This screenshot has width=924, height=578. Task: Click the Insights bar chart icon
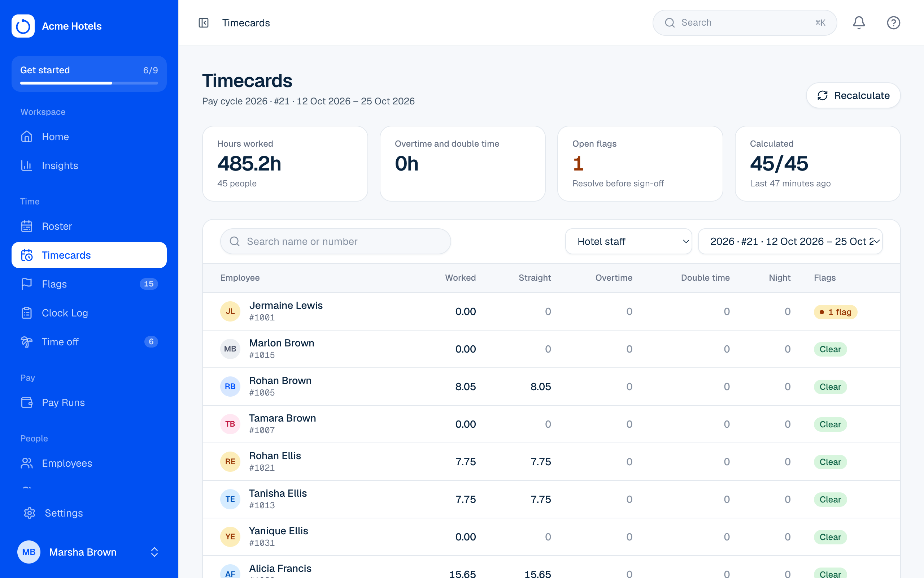coord(27,165)
